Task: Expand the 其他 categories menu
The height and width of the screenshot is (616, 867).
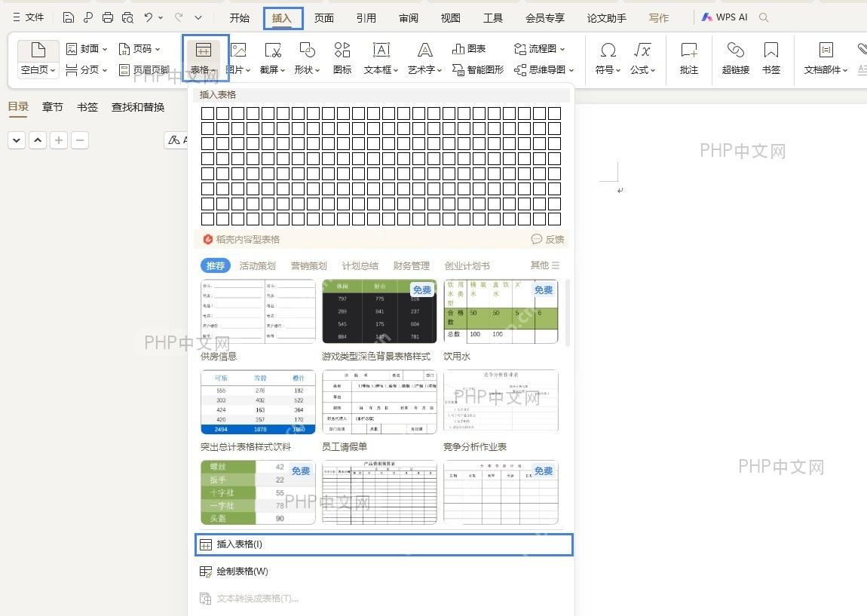Action: [544, 265]
